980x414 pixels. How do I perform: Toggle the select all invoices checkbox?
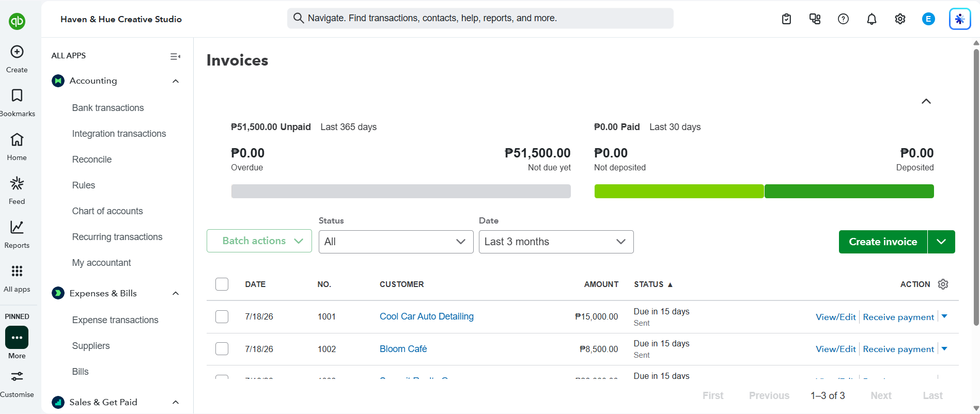coord(222,284)
